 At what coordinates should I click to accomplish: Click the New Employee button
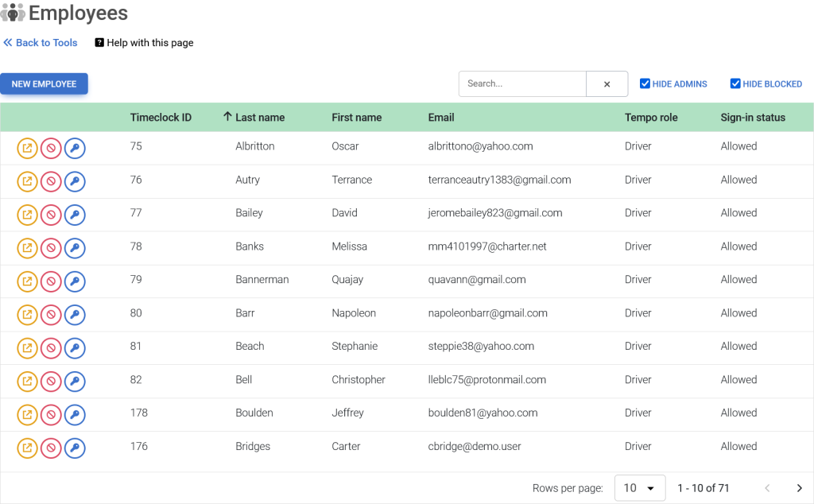[44, 84]
